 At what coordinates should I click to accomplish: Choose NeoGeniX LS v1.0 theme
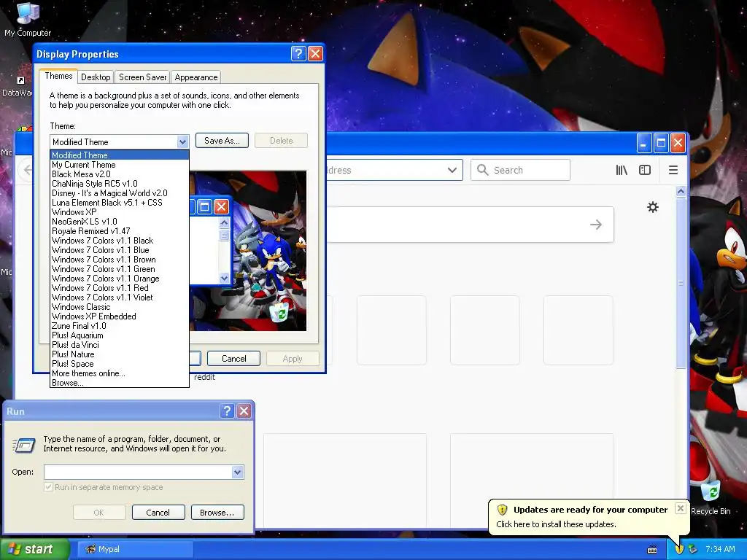click(120, 222)
